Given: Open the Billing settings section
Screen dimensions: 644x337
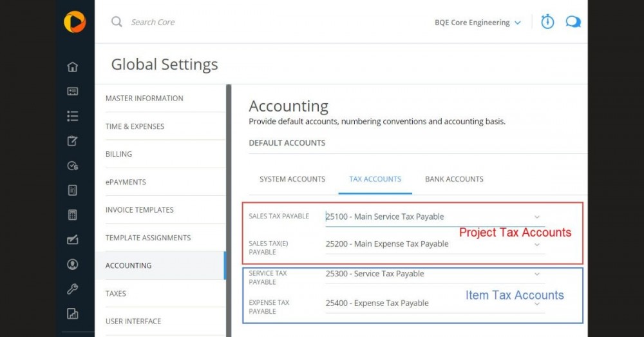Looking at the screenshot, I should tap(118, 154).
